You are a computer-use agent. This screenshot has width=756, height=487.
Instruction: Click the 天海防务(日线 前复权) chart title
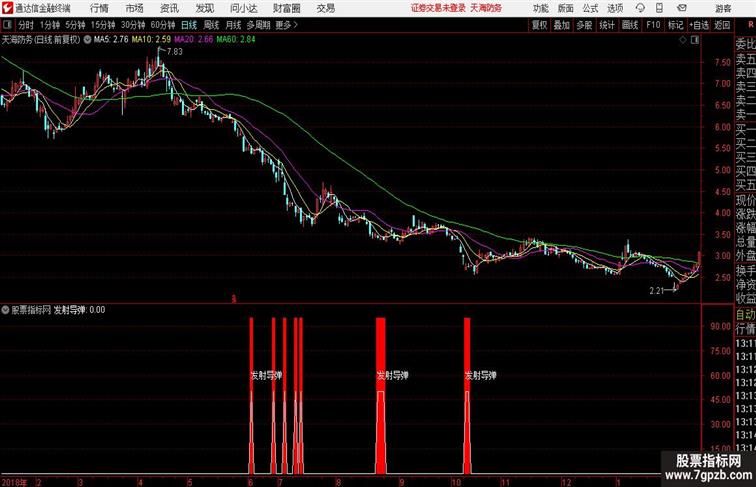(x=41, y=40)
